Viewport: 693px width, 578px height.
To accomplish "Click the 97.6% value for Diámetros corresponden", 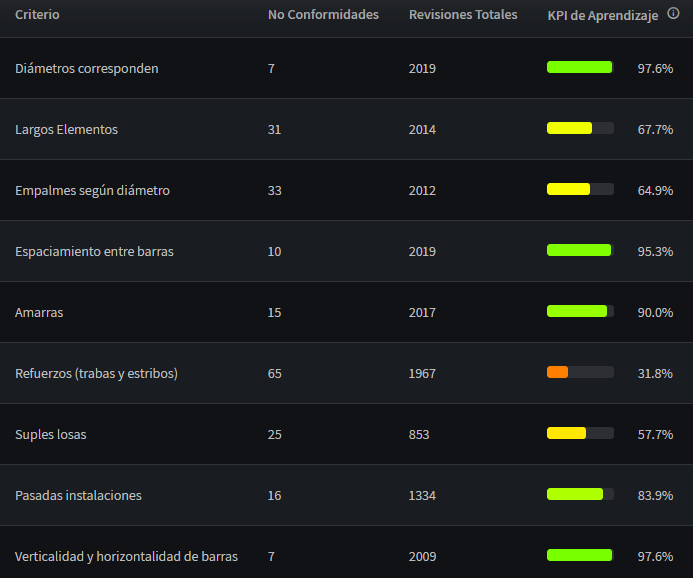I will 655,68.
